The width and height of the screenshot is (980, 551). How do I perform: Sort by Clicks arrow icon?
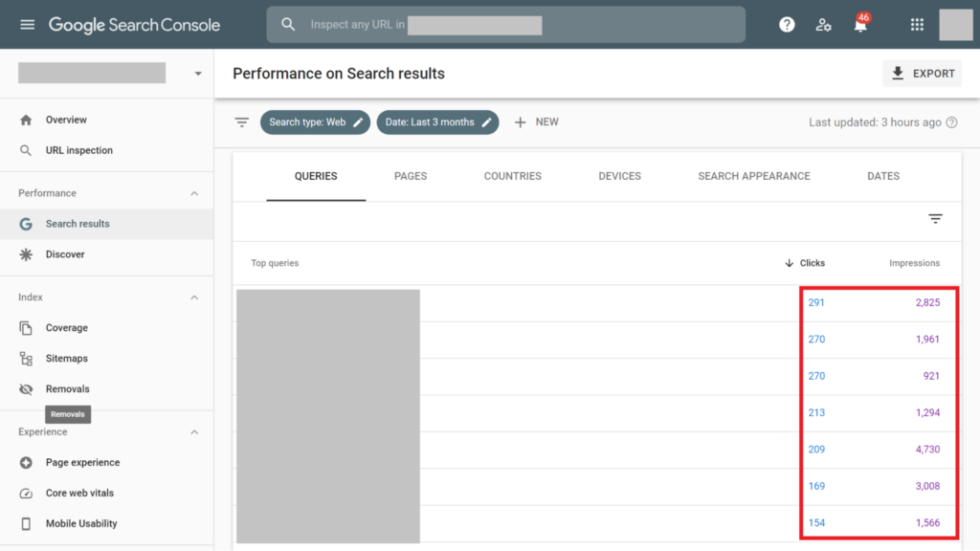(x=789, y=263)
